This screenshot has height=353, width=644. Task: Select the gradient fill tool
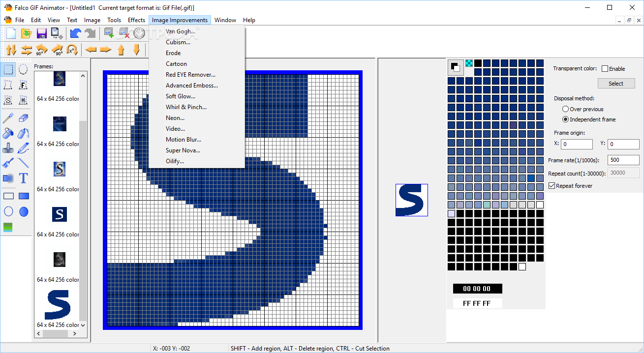[8, 227]
